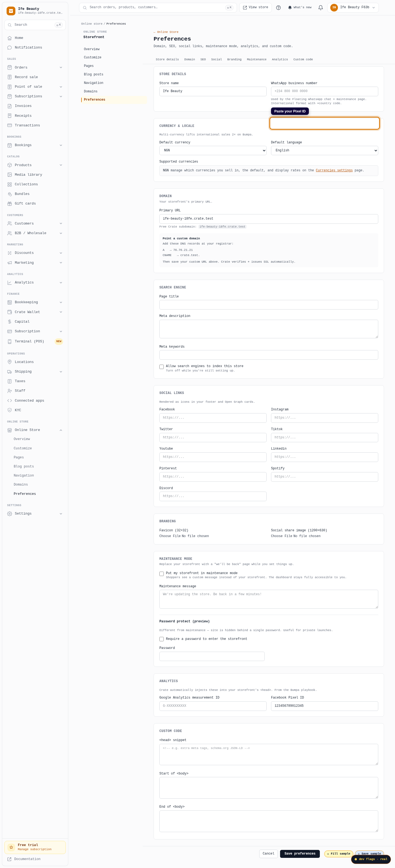
Task: Click the Media library image icon
Action: tap(9, 175)
